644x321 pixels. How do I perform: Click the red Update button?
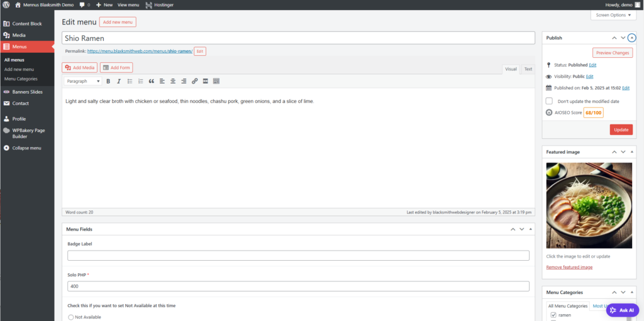[x=621, y=129]
